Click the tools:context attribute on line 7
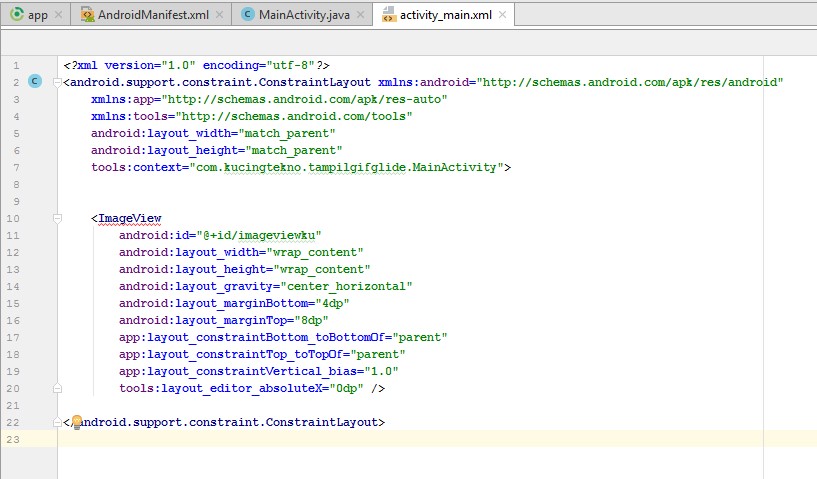The height and width of the screenshot is (479, 817). click(x=137, y=167)
